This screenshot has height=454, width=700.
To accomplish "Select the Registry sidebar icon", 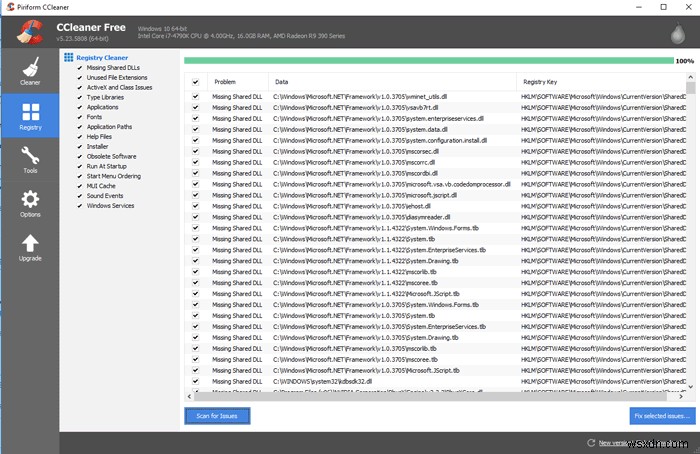I will [x=30, y=116].
